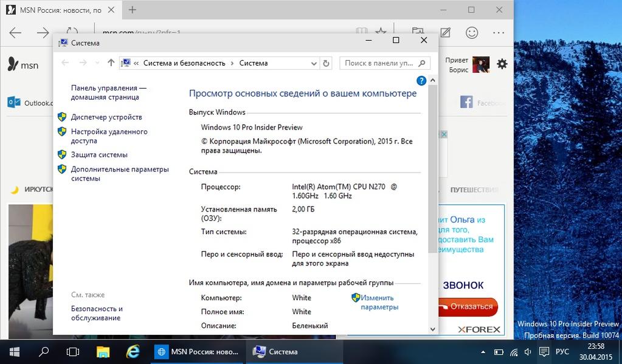This screenshot has height=364, width=622.
Task: Show hidden tray icons arrow
Action: pos(483,352)
